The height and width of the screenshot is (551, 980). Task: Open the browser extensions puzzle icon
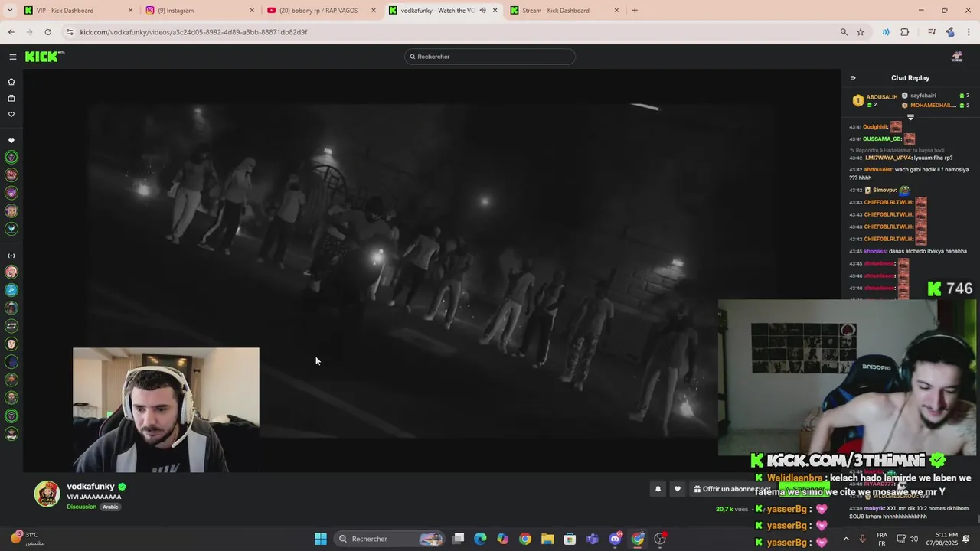pyautogui.click(x=905, y=32)
